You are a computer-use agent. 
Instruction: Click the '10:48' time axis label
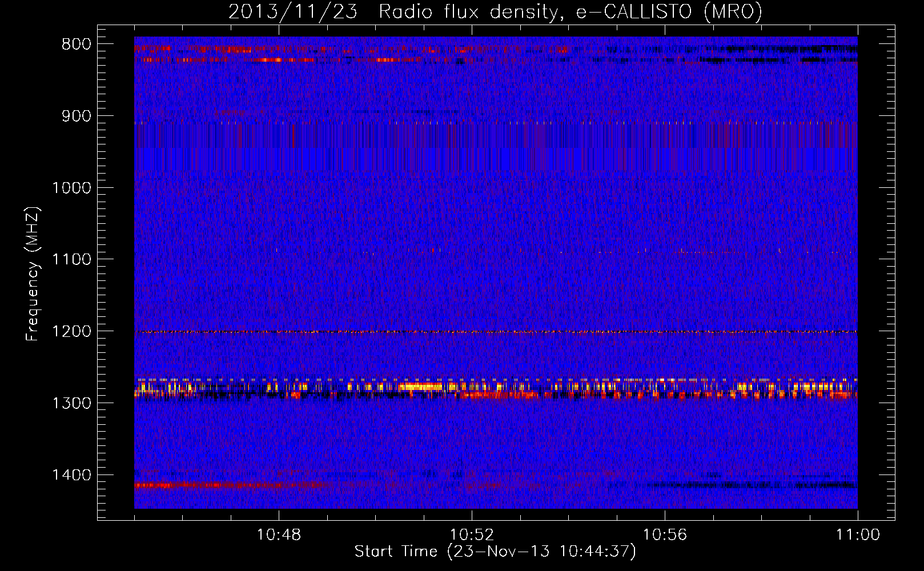click(x=279, y=535)
